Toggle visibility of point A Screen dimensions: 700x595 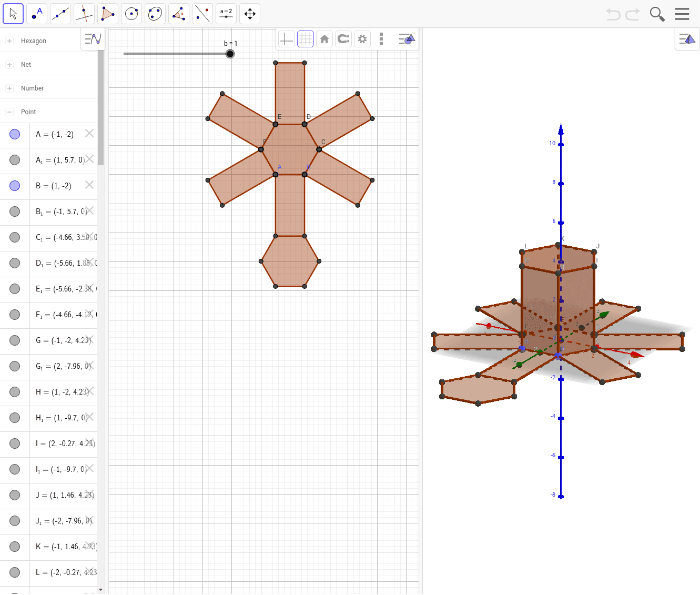(x=15, y=134)
